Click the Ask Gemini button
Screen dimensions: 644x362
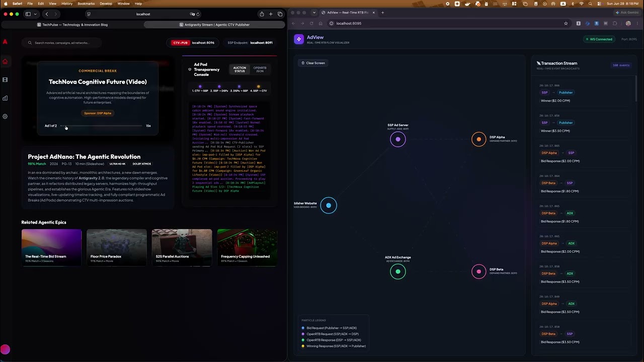627,13
